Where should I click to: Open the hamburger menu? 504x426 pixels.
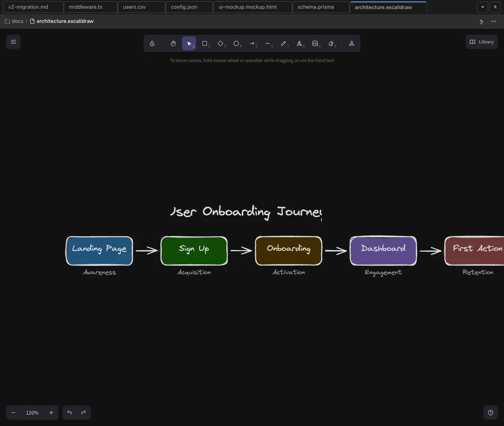click(x=13, y=41)
